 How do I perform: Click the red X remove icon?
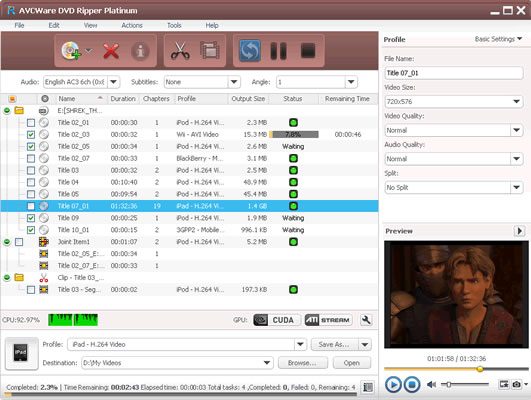point(111,51)
